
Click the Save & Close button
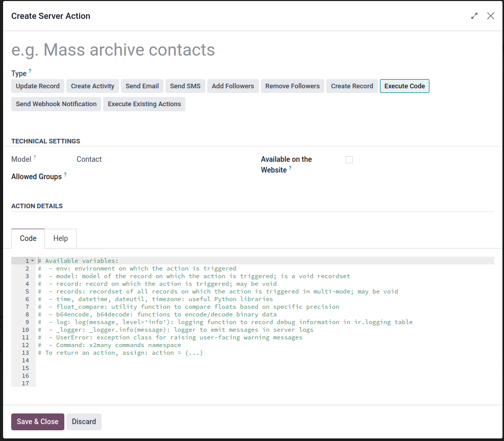click(x=38, y=422)
